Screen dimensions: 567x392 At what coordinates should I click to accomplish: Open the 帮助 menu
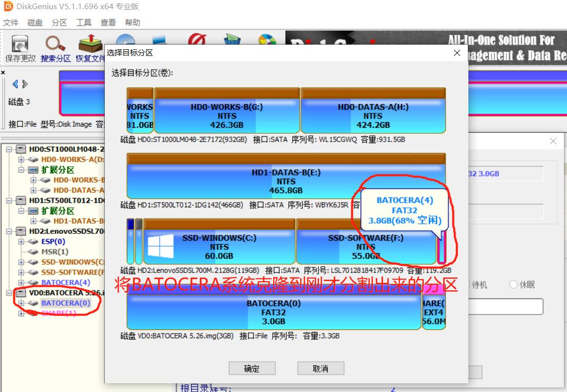pyautogui.click(x=133, y=23)
